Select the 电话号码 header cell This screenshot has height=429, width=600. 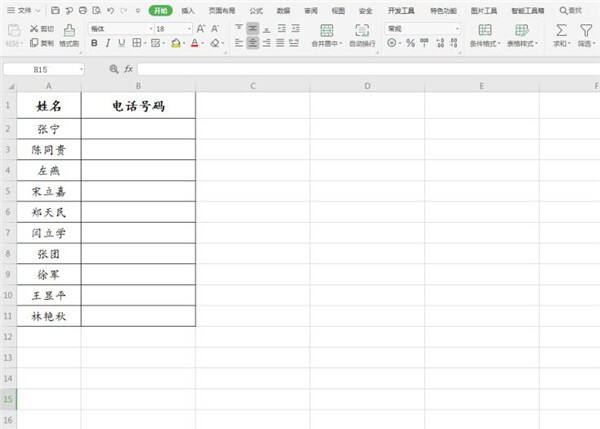pyautogui.click(x=138, y=105)
